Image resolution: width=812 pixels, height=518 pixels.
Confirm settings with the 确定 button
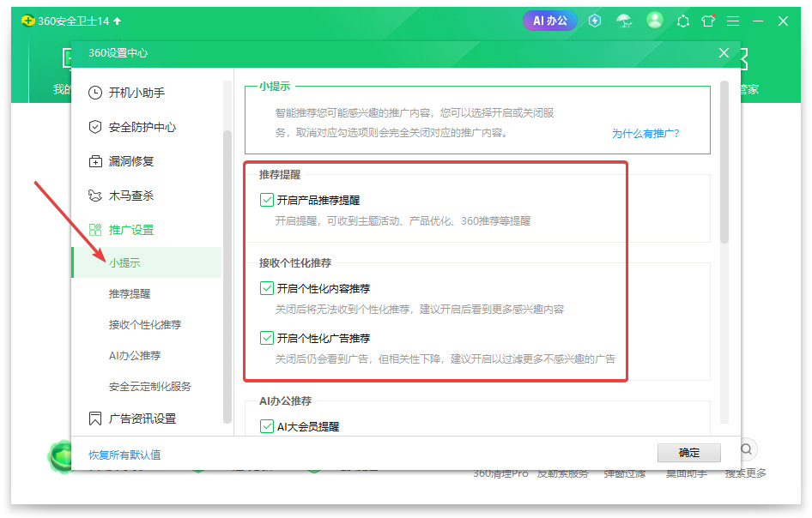688,452
